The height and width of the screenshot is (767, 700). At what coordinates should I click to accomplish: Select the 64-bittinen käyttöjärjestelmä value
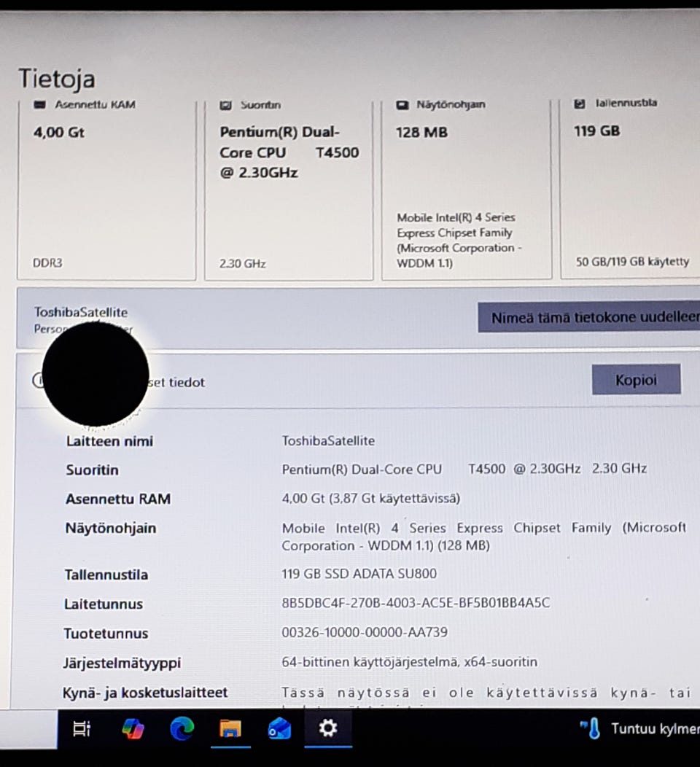click(410, 662)
